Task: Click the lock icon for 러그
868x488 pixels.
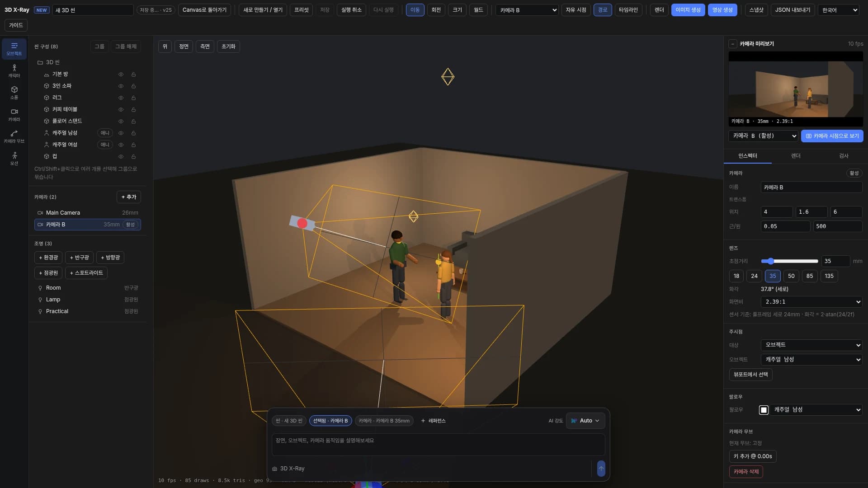Action: (133, 98)
